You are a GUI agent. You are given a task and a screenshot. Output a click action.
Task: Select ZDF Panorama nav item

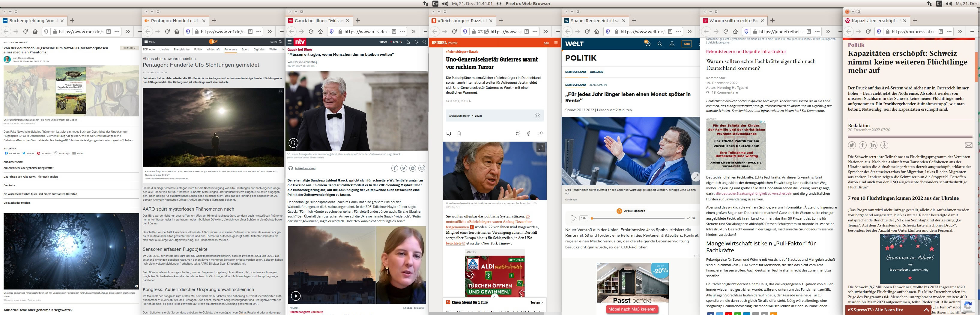[x=231, y=49]
